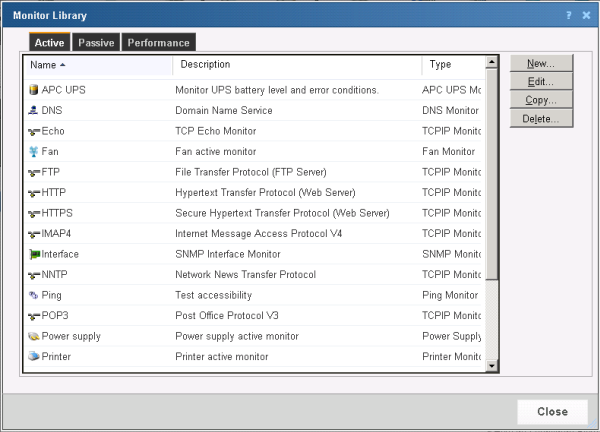Close the Monitor Library dialog with X
600x432 pixels.
point(586,15)
